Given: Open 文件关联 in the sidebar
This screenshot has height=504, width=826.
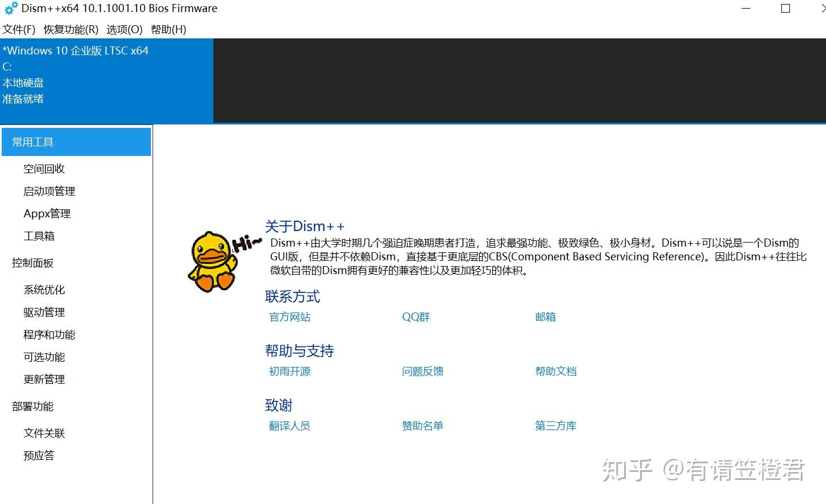Looking at the screenshot, I should coord(44,433).
